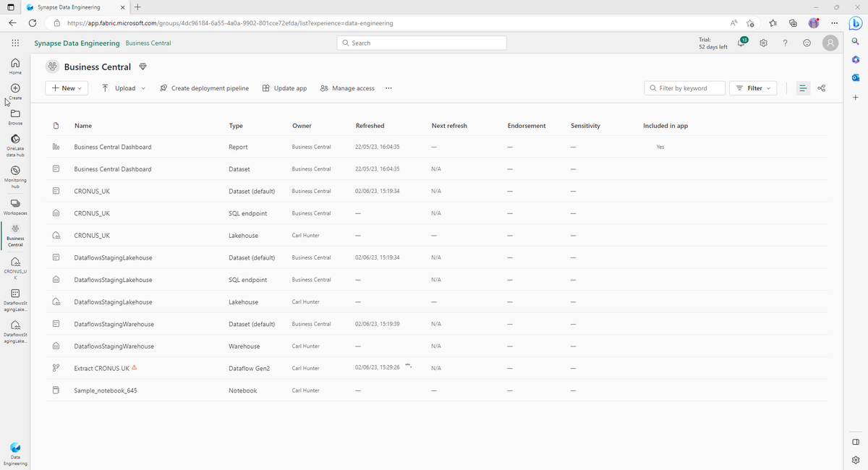This screenshot has height=470, width=868.
Task: Switch to lineage view
Action: (822, 88)
